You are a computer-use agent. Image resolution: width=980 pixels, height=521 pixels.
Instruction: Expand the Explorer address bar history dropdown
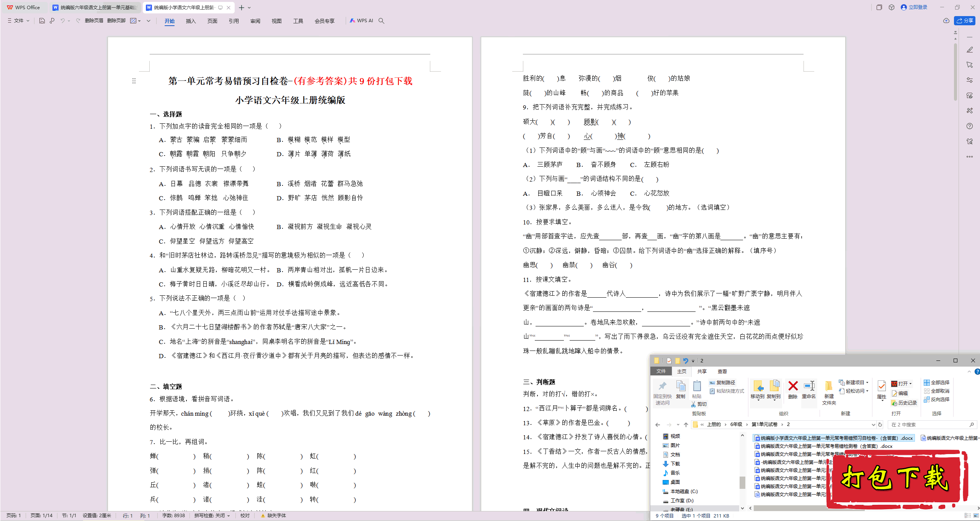click(x=873, y=424)
